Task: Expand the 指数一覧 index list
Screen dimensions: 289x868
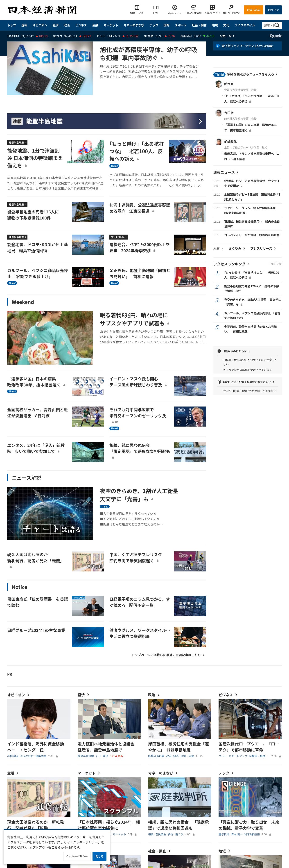Action: click(x=227, y=36)
